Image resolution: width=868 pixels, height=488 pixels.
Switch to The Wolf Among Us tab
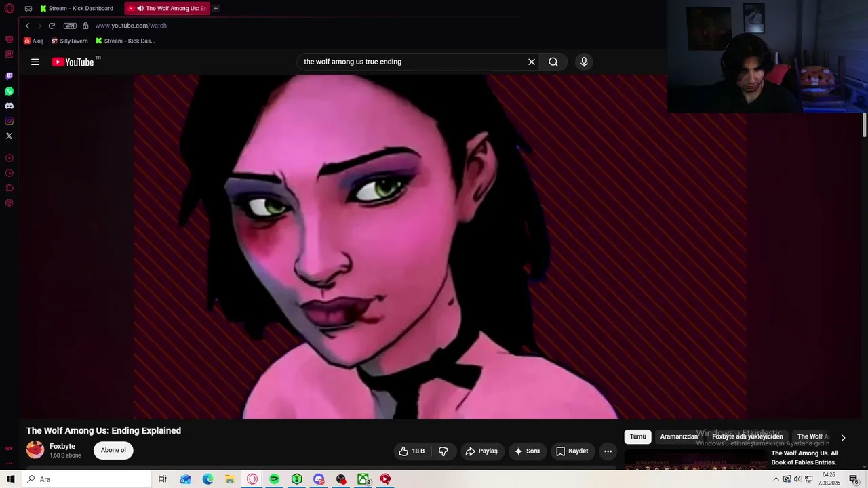coord(169,9)
